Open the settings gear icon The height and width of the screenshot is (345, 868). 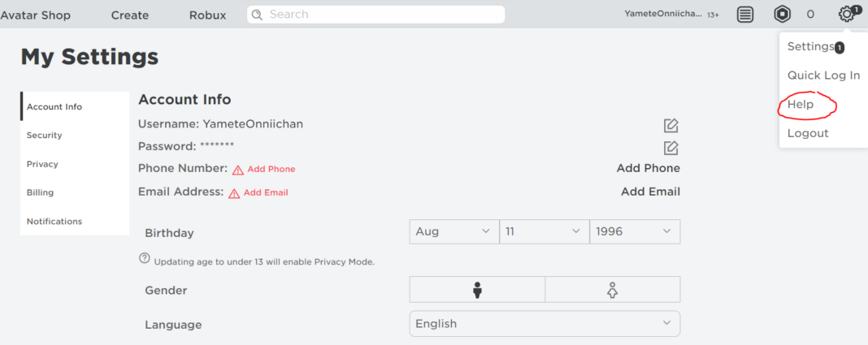[x=848, y=14]
